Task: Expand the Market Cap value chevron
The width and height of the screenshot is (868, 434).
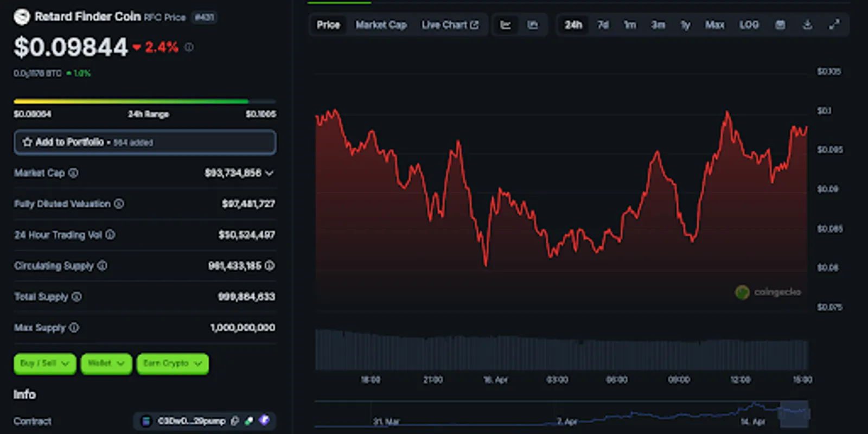Action: coord(270,173)
